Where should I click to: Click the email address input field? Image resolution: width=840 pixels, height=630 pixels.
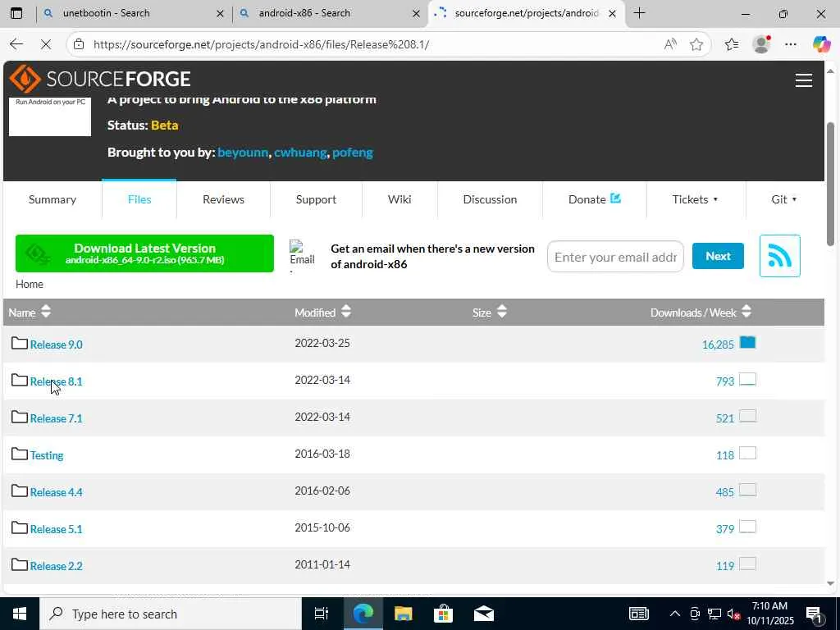tap(615, 257)
